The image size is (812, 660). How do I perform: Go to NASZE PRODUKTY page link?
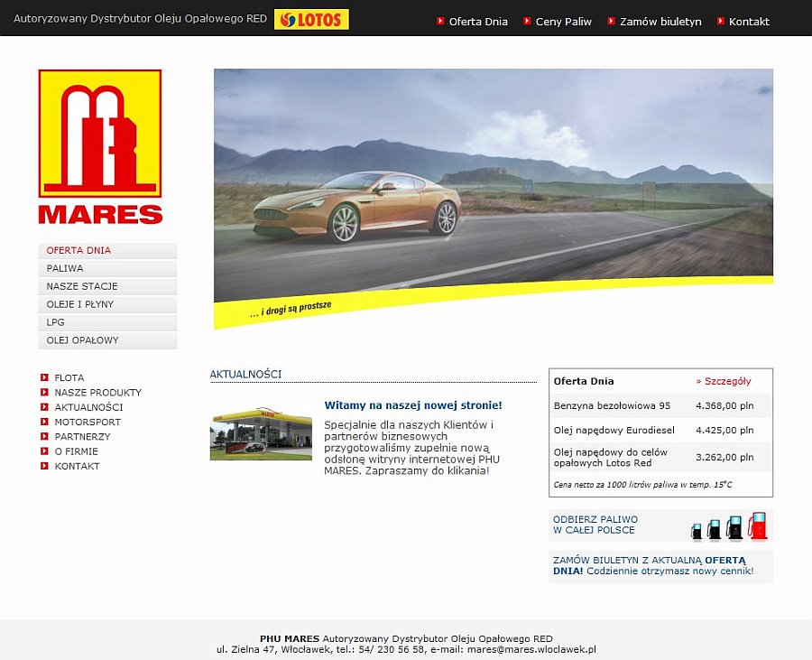coord(97,392)
